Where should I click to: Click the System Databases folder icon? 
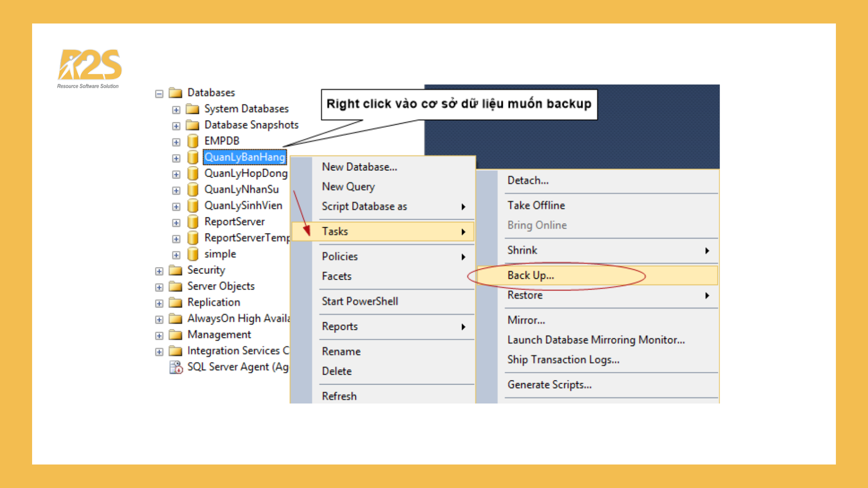[x=192, y=108]
